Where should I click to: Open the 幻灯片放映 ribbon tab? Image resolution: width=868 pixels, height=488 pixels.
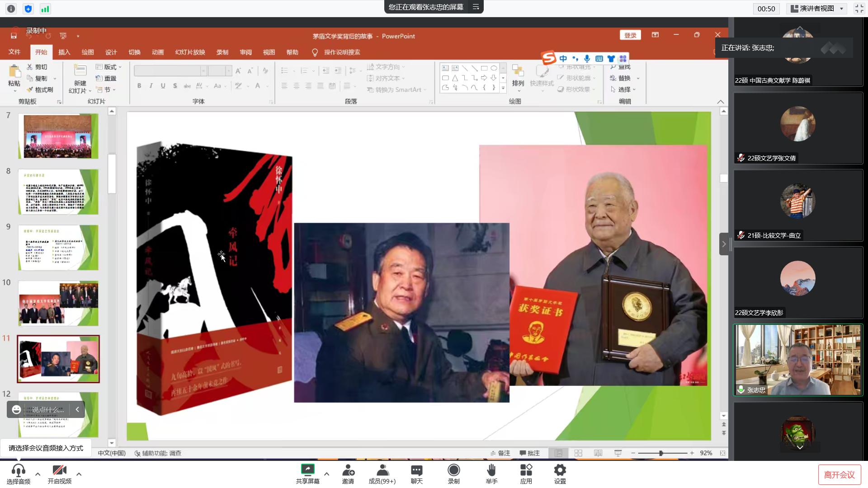(190, 52)
